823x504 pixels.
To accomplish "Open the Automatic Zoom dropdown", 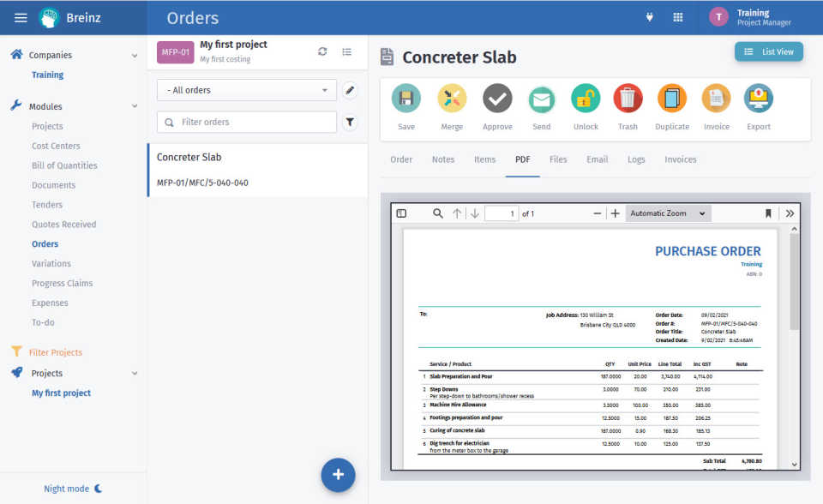I will click(668, 213).
